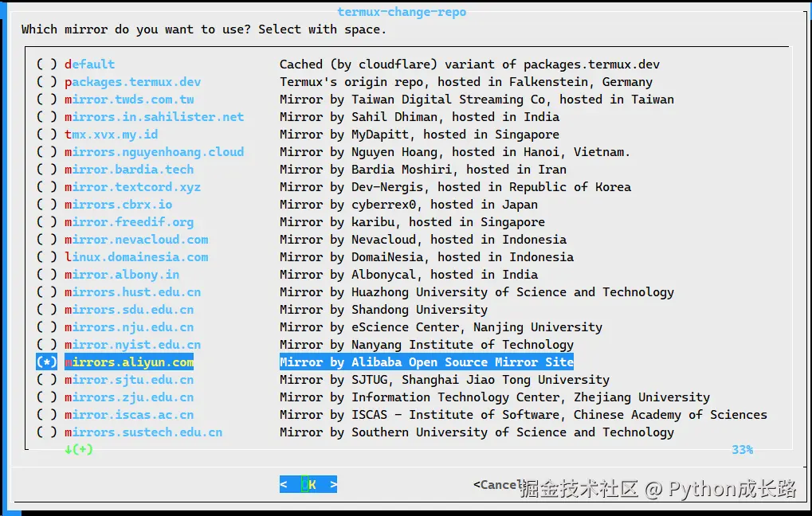Choose the mirror.nevacloud.com entry name
The height and width of the screenshot is (516, 812).
pos(136,240)
